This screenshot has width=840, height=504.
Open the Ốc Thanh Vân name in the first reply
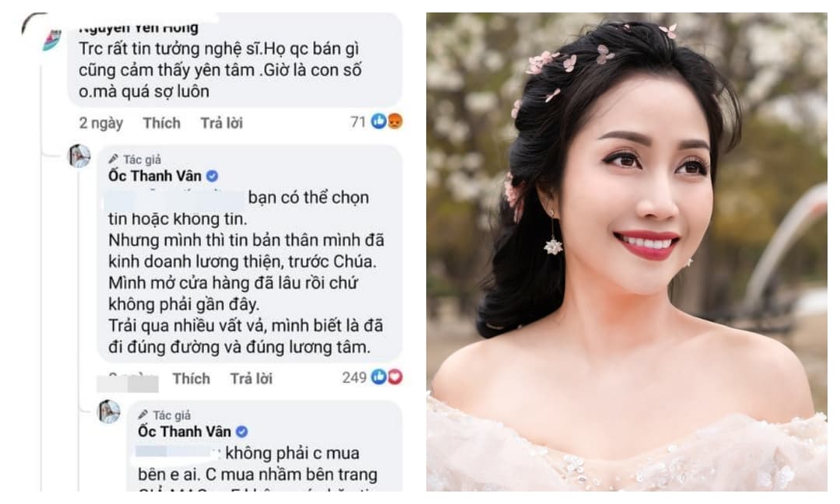pyautogui.click(x=155, y=176)
